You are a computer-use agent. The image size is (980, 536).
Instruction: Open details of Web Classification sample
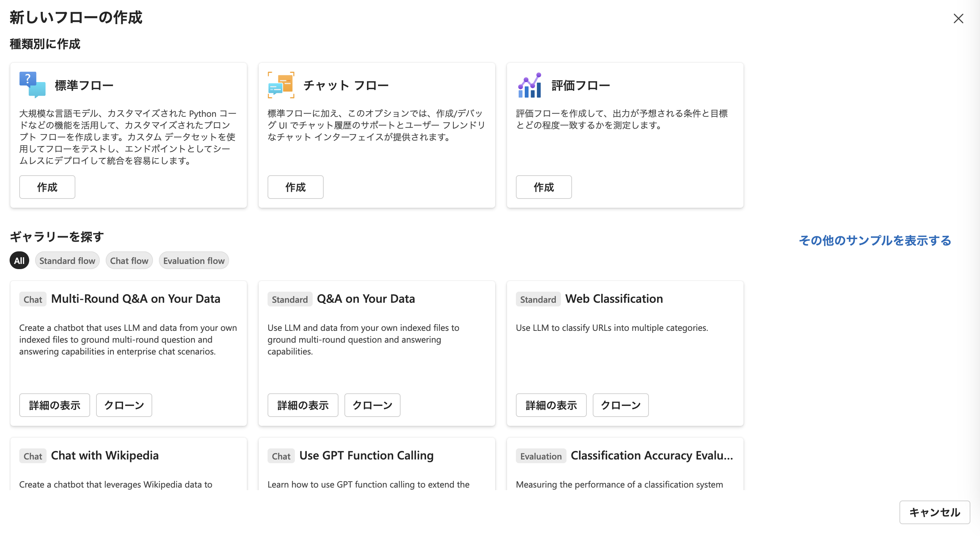pyautogui.click(x=551, y=405)
